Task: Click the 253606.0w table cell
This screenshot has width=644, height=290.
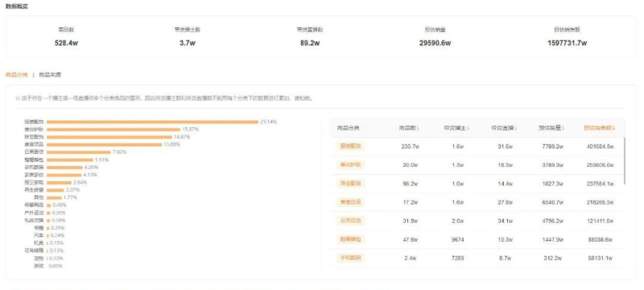Action: 601,164
